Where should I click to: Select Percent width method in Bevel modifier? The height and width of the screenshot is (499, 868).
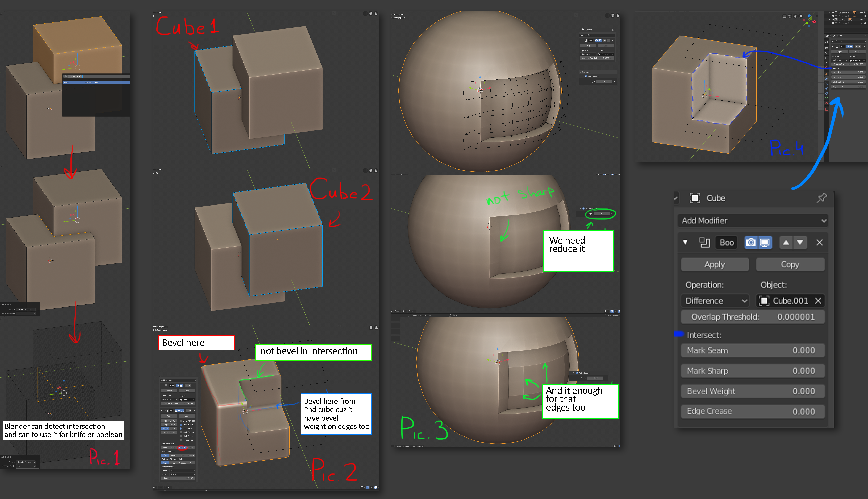191,455
